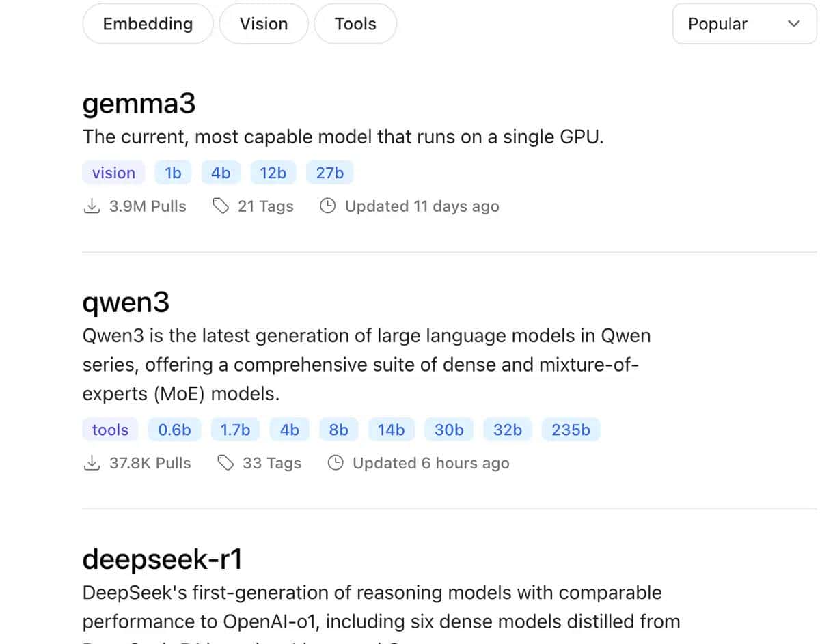
Task: Click the qwen3 description text
Action: click(366, 365)
